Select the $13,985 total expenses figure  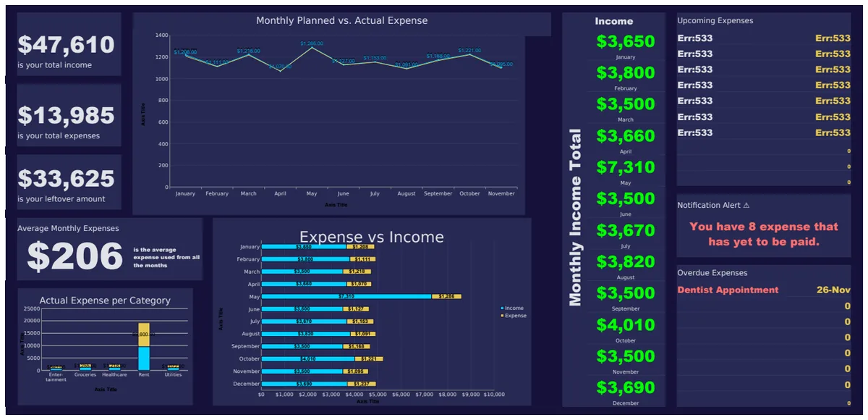pyautogui.click(x=66, y=115)
